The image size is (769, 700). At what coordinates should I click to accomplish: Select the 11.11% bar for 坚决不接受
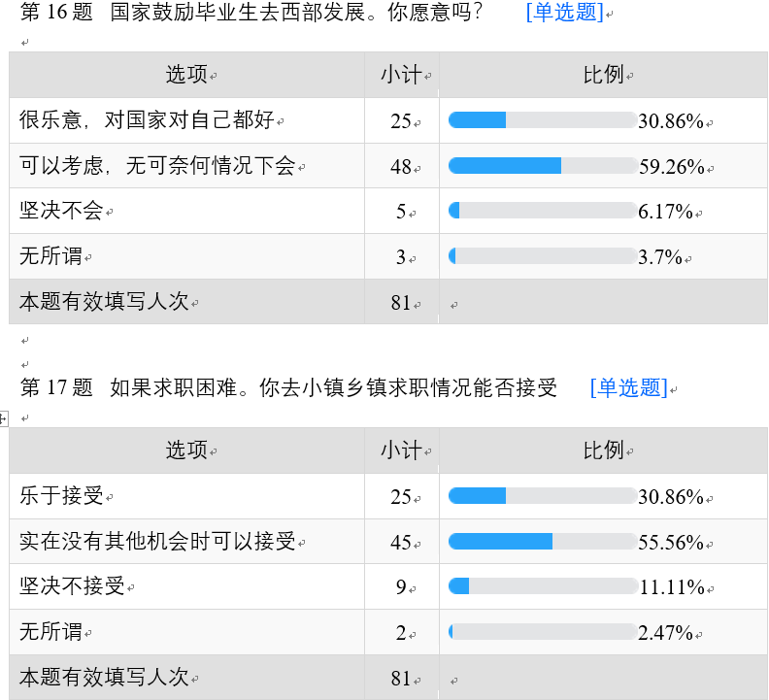pyautogui.click(x=542, y=586)
